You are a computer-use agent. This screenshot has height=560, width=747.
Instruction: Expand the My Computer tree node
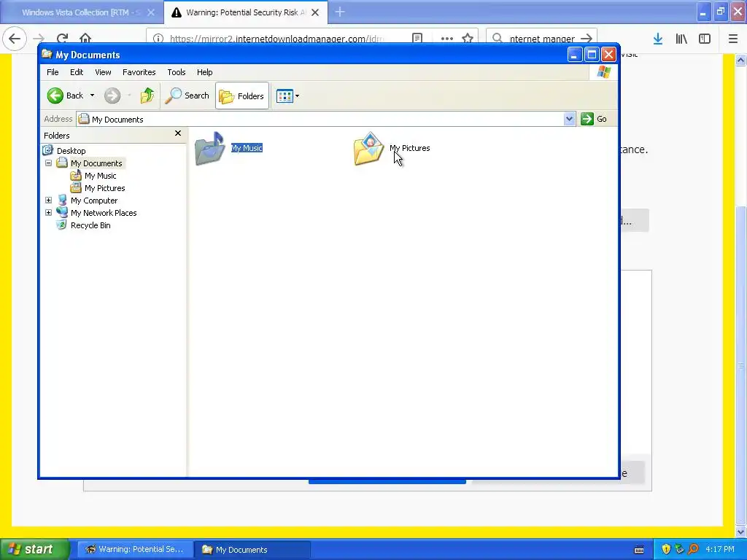49,200
